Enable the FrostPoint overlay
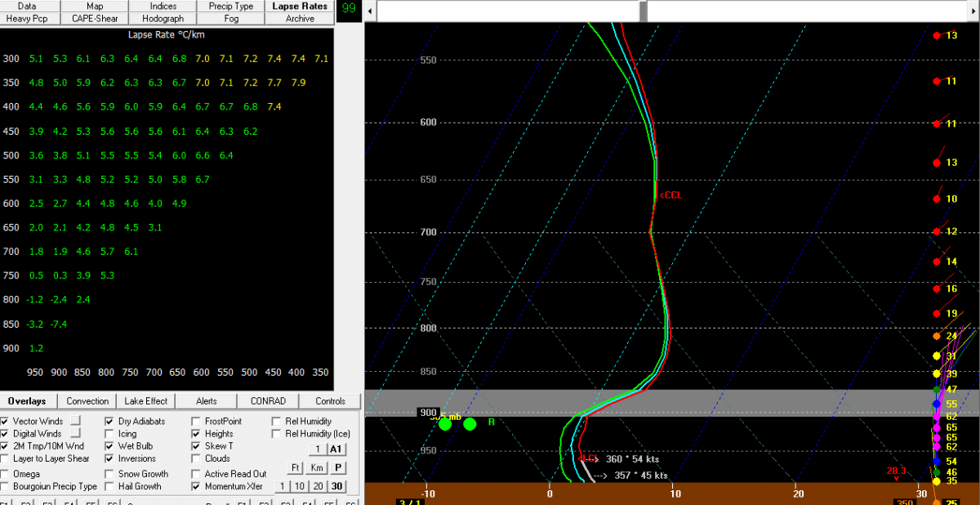The height and width of the screenshot is (505, 980). click(x=197, y=422)
